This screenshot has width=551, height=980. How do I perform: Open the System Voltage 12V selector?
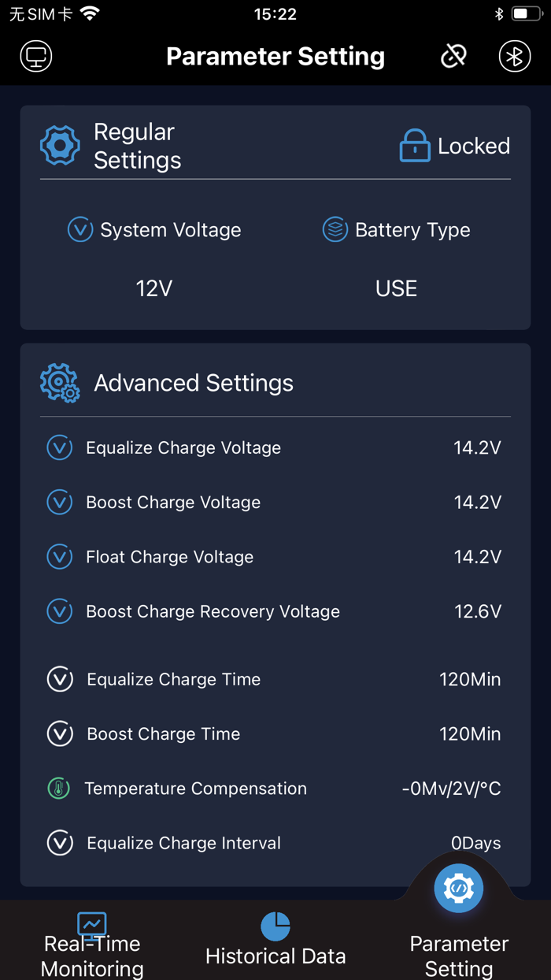tap(153, 288)
